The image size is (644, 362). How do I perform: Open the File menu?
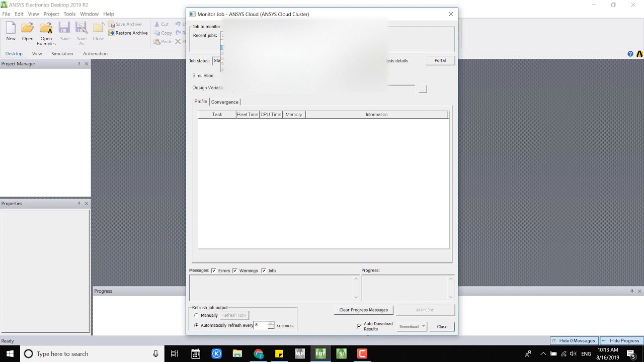point(6,14)
